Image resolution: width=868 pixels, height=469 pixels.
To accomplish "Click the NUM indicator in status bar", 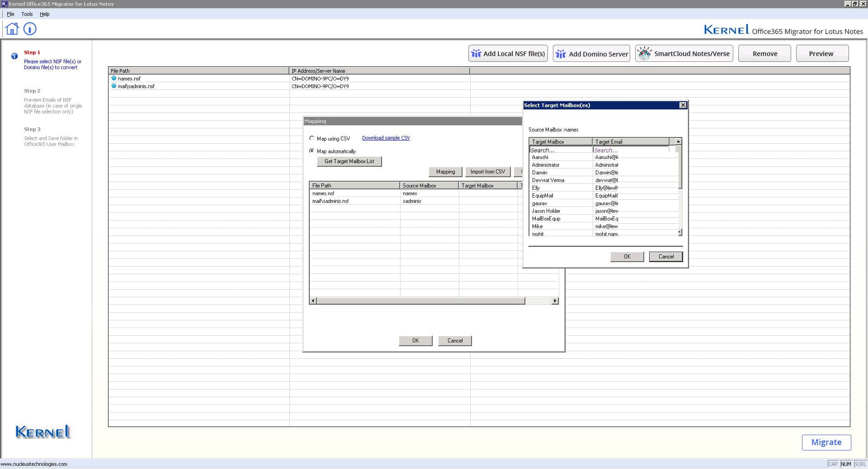I will point(846,464).
